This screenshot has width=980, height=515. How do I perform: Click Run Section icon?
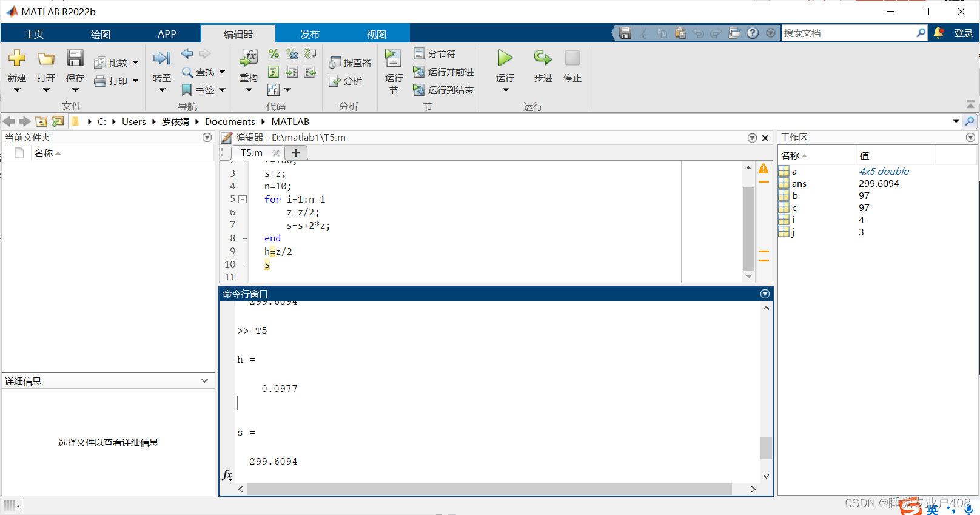(393, 58)
